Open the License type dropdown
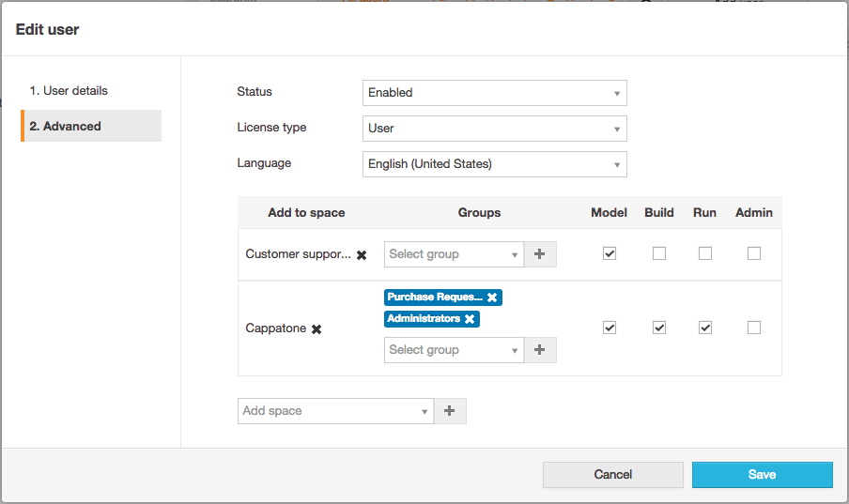 tap(494, 129)
